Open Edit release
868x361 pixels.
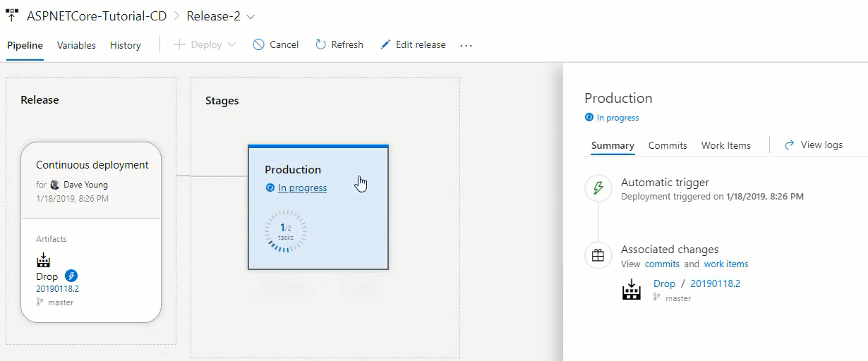pos(413,44)
